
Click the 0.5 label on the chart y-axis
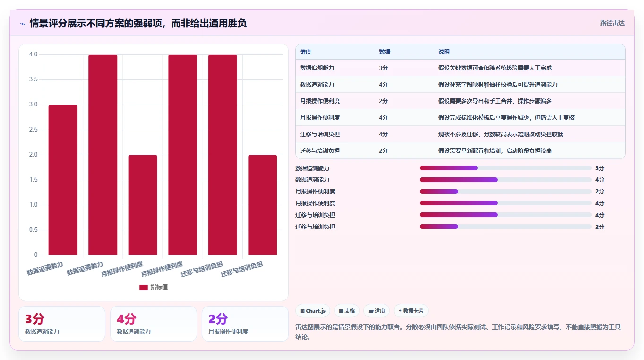pos(33,230)
